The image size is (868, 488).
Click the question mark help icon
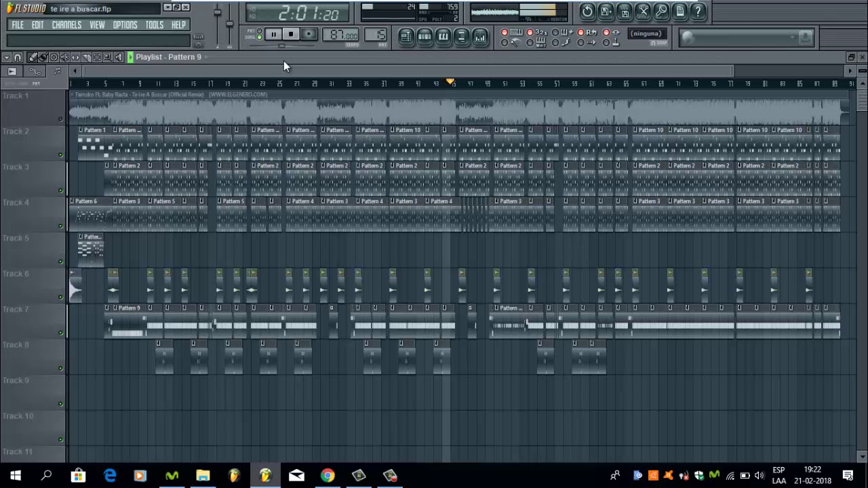tap(698, 12)
